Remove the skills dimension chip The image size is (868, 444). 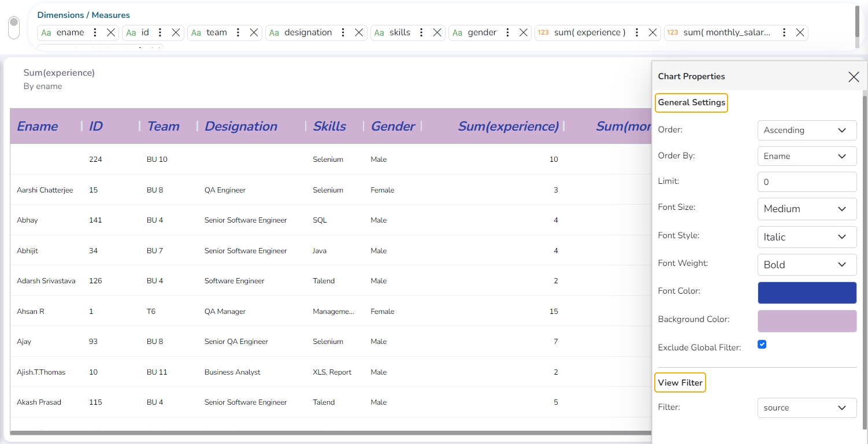437,33
